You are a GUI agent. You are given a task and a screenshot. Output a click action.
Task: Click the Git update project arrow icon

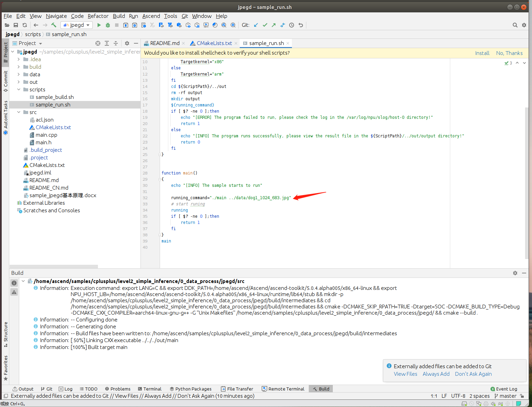(256, 25)
